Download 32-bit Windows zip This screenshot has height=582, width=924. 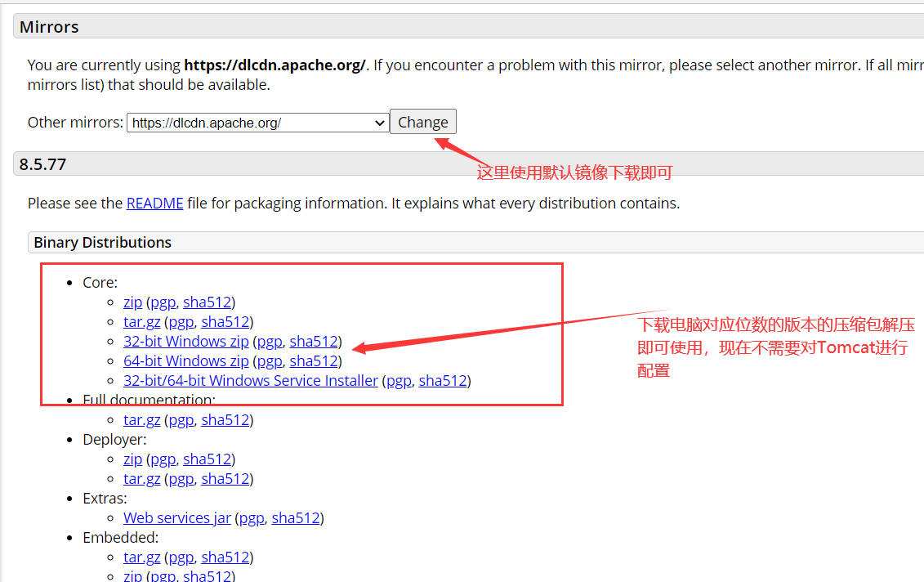185,342
